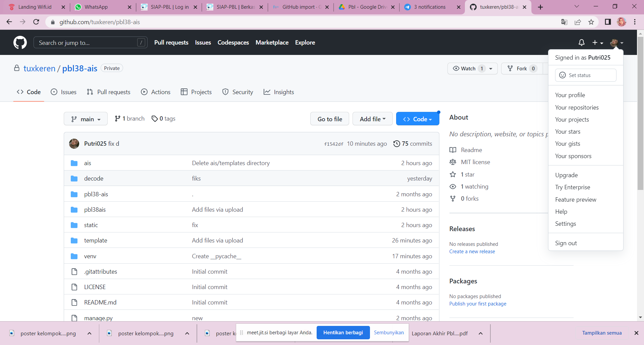
Task: Click Go to file button
Action: point(330,119)
